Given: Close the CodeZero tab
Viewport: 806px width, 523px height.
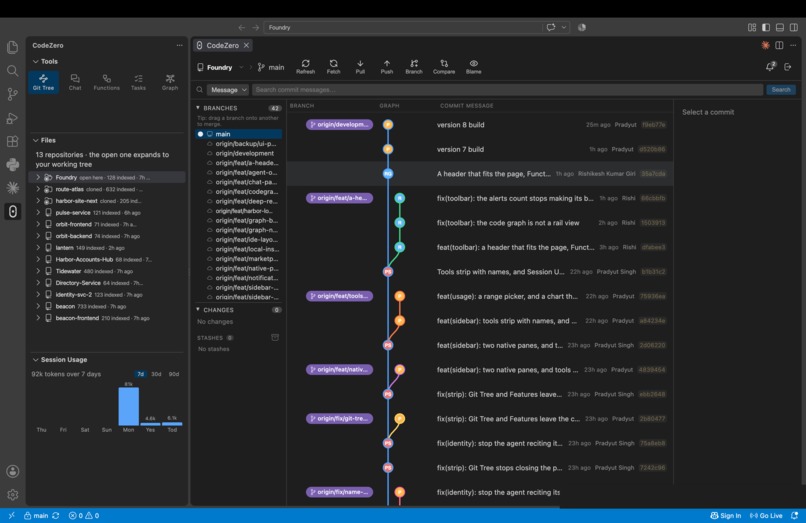Looking at the screenshot, I should (x=247, y=45).
